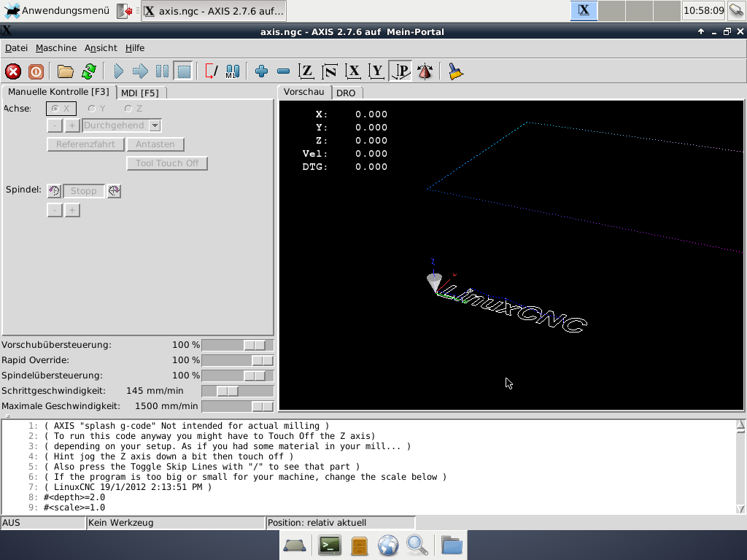Screen dimensions: 747x560
Task: Open the Datei menu
Action: (16, 48)
